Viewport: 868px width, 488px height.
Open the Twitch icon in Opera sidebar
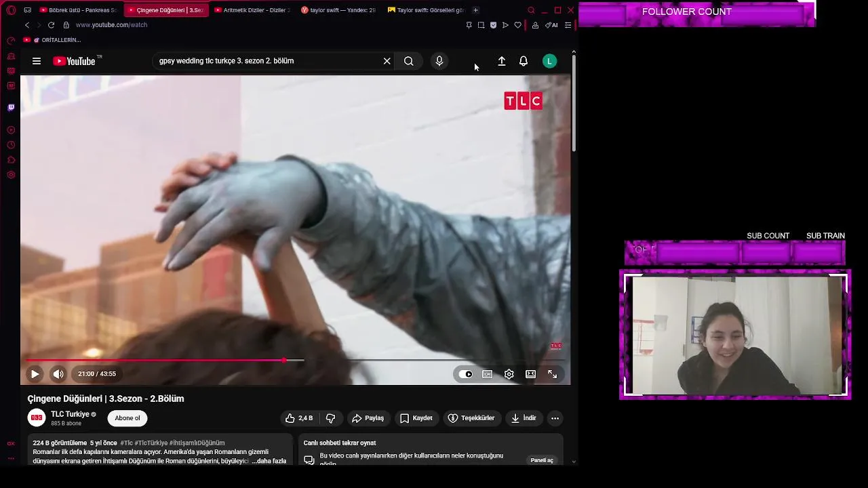point(11,108)
